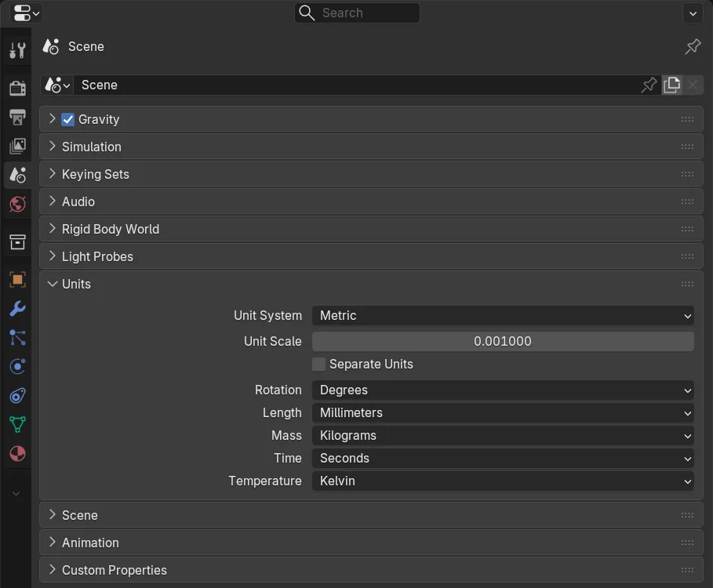The image size is (713, 588).
Task: Open the editor type dropdown
Action: 26,13
